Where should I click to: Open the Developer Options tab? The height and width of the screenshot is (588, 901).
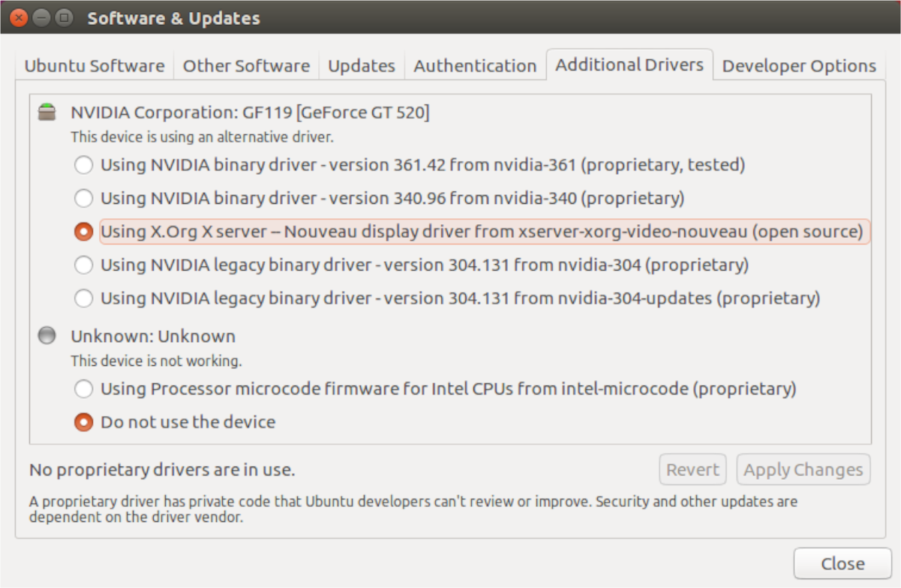[x=799, y=65]
